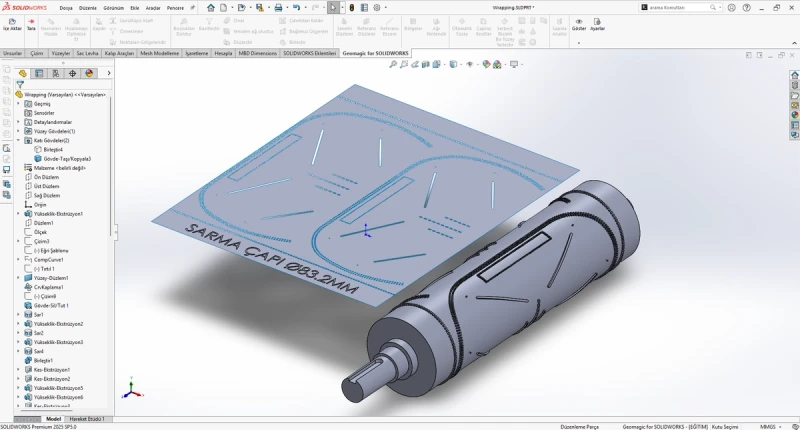Open the Dosya menu

click(x=66, y=8)
